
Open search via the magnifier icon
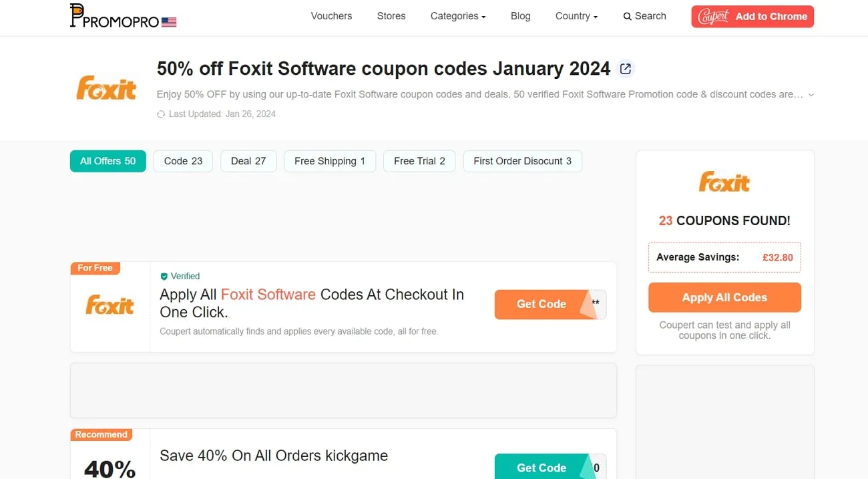coord(627,15)
